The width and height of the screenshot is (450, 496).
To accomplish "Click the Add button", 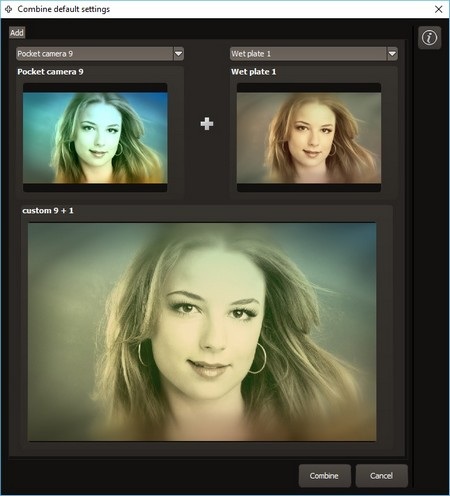I will click(17, 33).
